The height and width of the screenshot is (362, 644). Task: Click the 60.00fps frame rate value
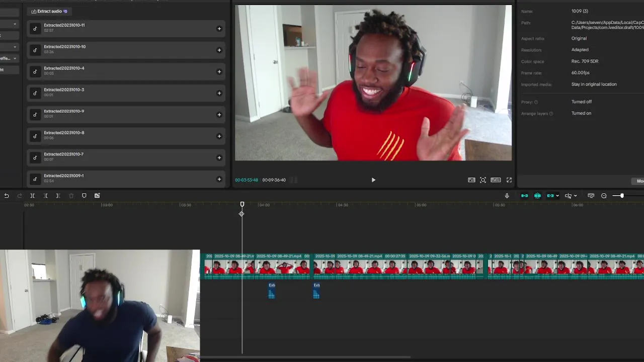tap(580, 73)
